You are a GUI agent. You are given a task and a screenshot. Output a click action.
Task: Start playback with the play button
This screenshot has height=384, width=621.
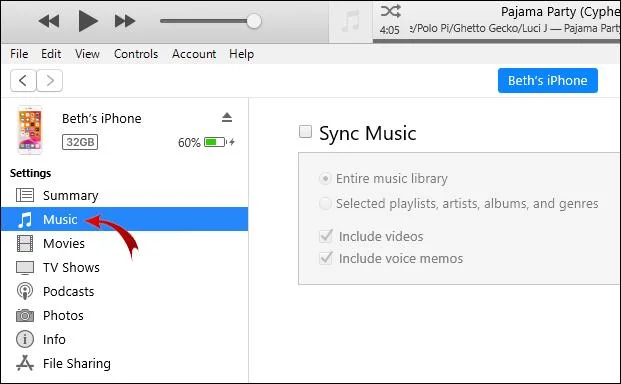pyautogui.click(x=88, y=21)
